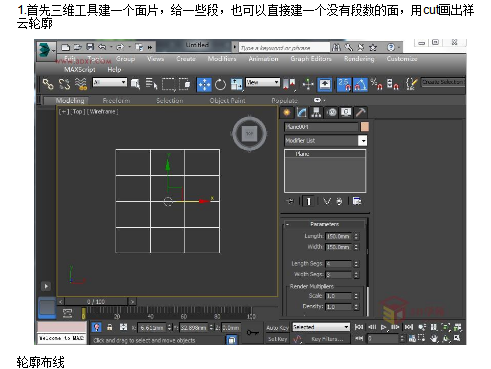Toggle the Angle Snap button
Image resolution: width=491 pixels, height=369 pixels.
(x=360, y=84)
